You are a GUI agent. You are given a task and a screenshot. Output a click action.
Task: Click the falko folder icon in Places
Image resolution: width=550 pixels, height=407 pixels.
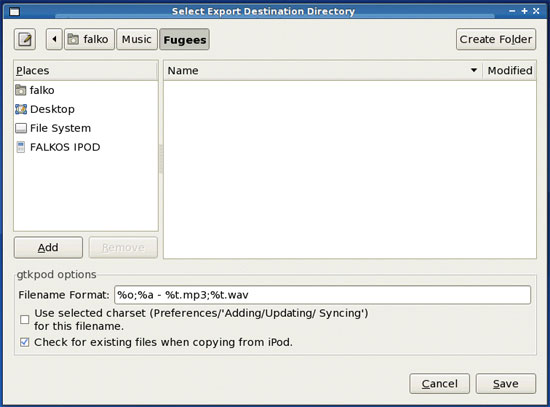(21, 90)
